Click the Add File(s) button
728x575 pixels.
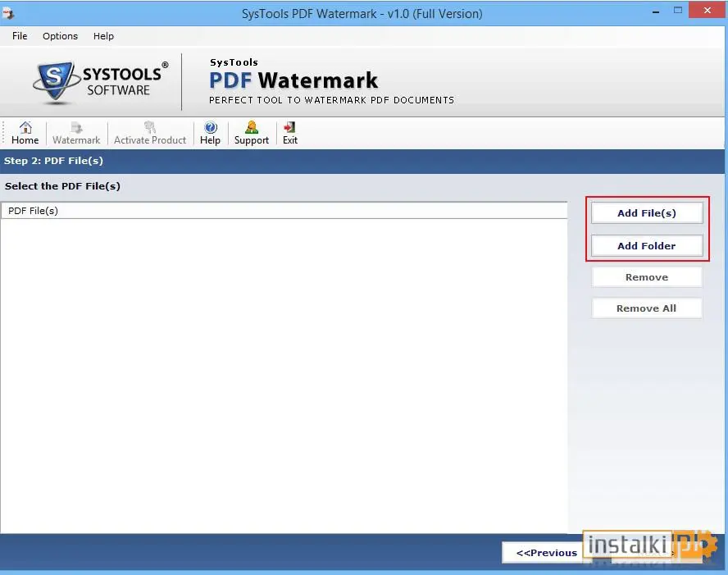click(x=647, y=213)
